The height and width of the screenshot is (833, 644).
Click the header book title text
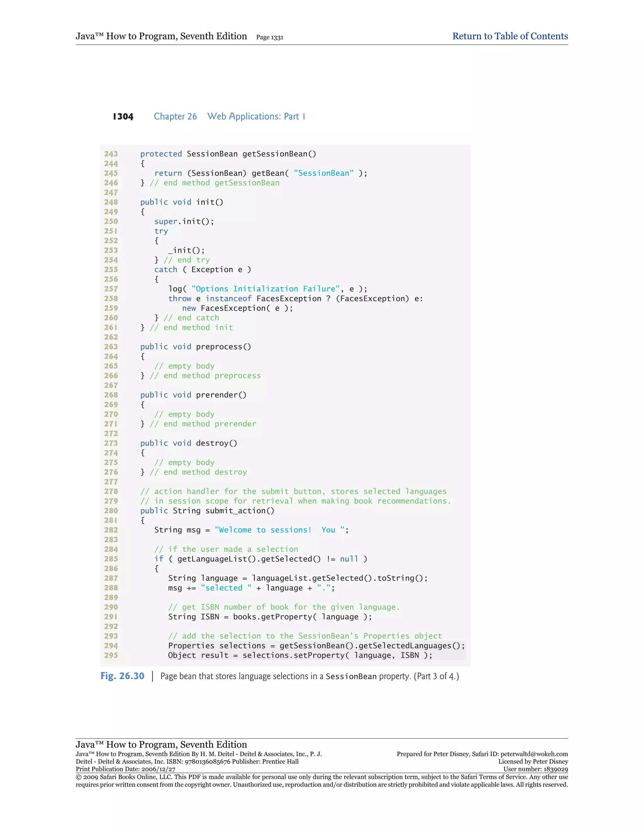click(x=161, y=36)
